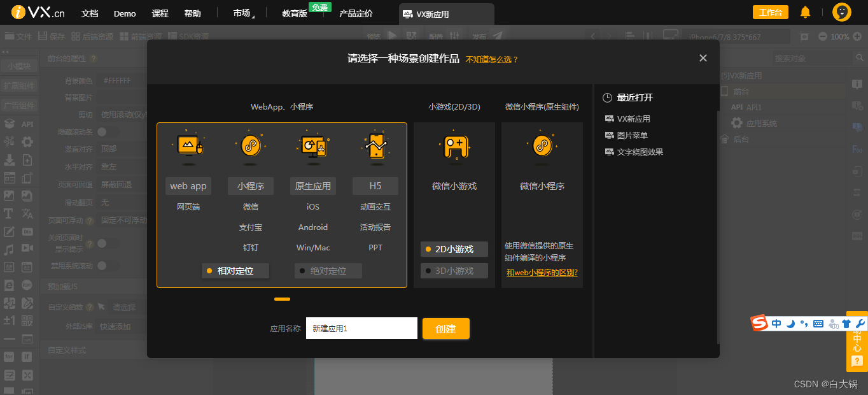
Task: Click the Fx icon on right sidebar
Action: [x=857, y=149]
